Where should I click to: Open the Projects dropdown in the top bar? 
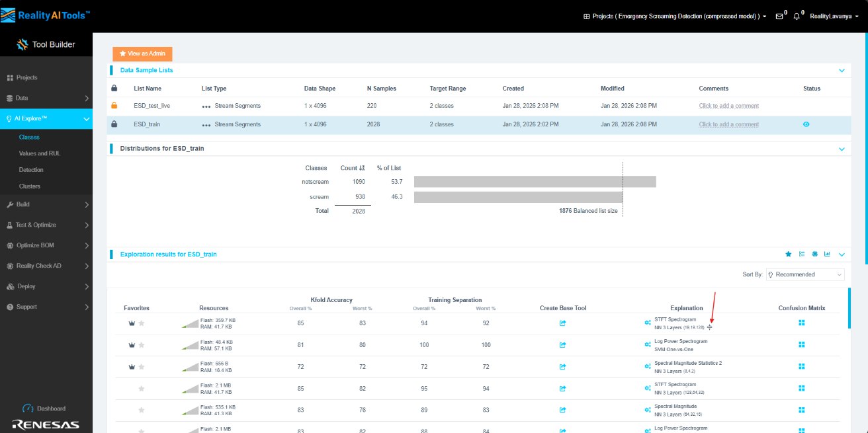(x=675, y=16)
